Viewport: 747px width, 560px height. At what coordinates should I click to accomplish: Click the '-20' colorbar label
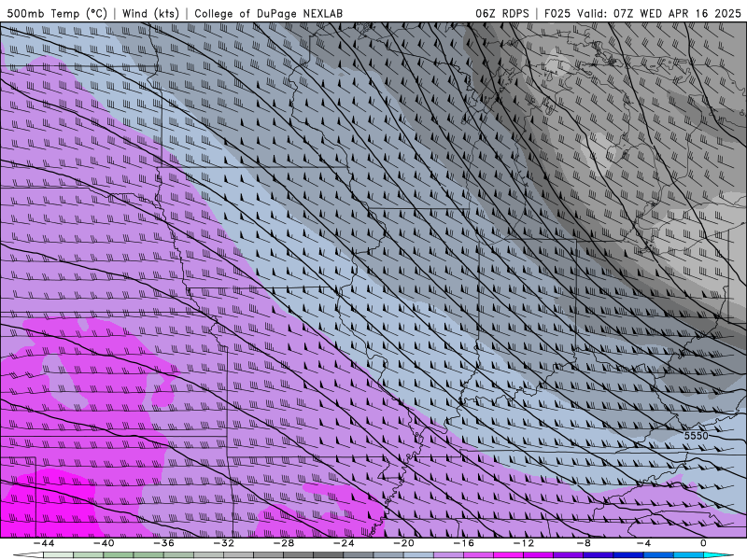tap(403, 543)
